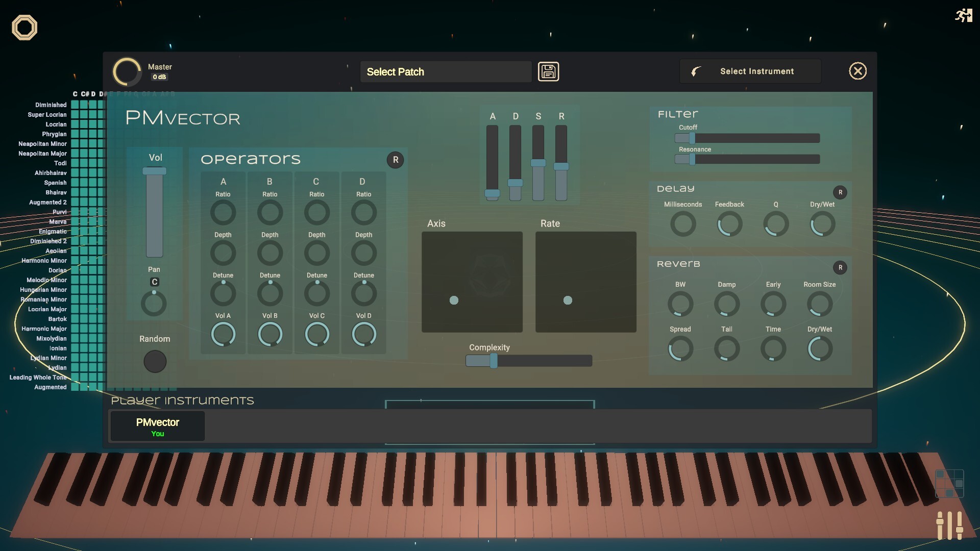Click the Feedback knob in Delay section
Screen dimensions: 980x551
pyautogui.click(x=729, y=224)
